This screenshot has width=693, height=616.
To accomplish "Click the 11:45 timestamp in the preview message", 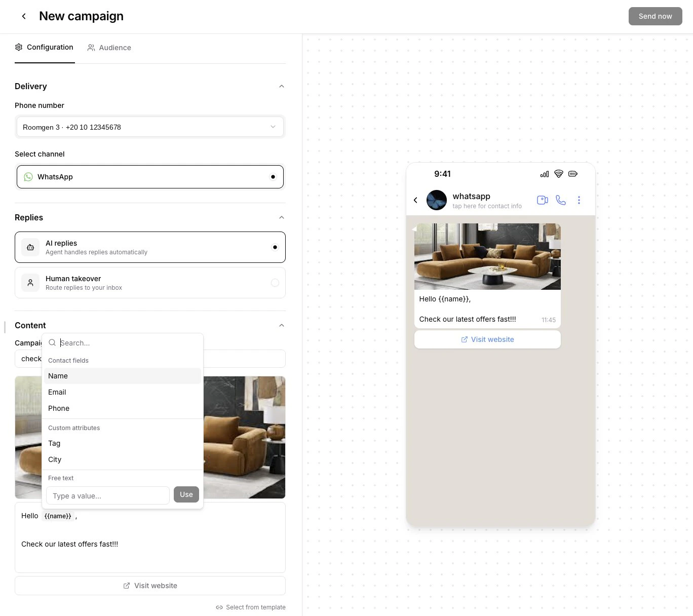I will (x=549, y=320).
